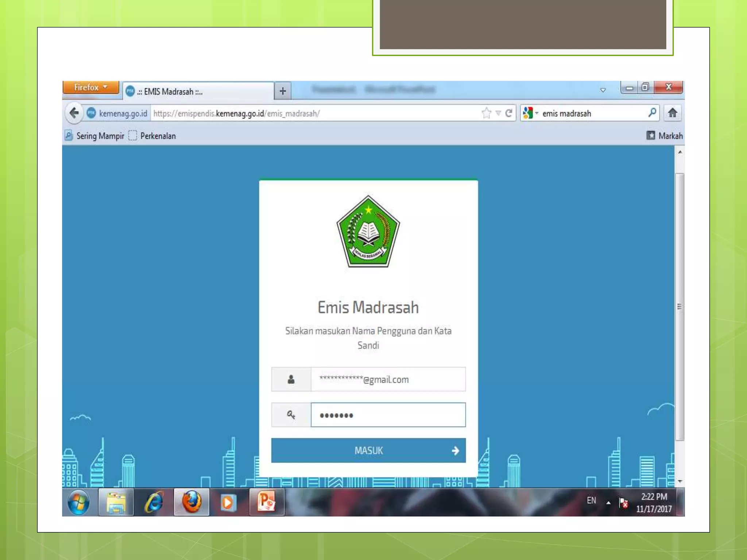Focus the password input field
Screen dimensions: 747x560
[388, 415]
